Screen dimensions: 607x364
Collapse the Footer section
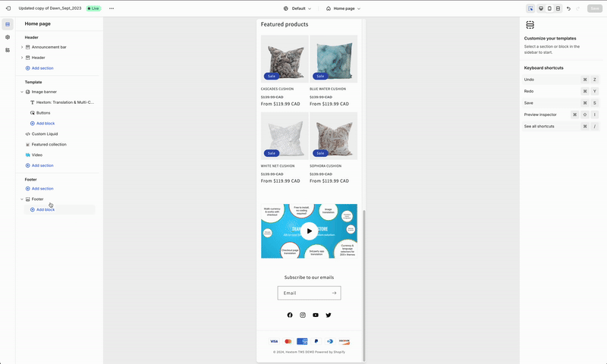pos(22,199)
